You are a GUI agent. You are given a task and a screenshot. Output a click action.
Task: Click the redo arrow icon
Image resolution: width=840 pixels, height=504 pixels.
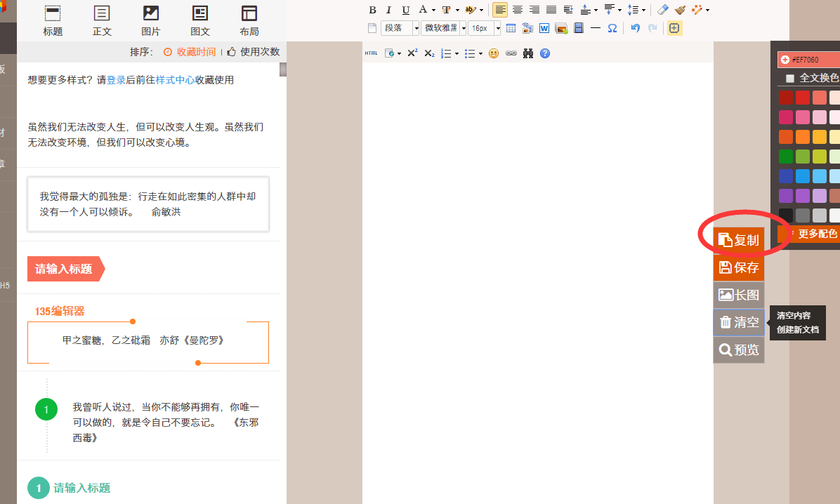[x=652, y=28]
